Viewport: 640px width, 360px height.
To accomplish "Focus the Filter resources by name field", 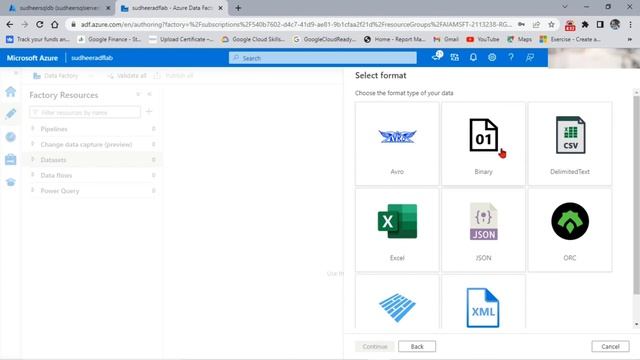I will (x=85, y=112).
